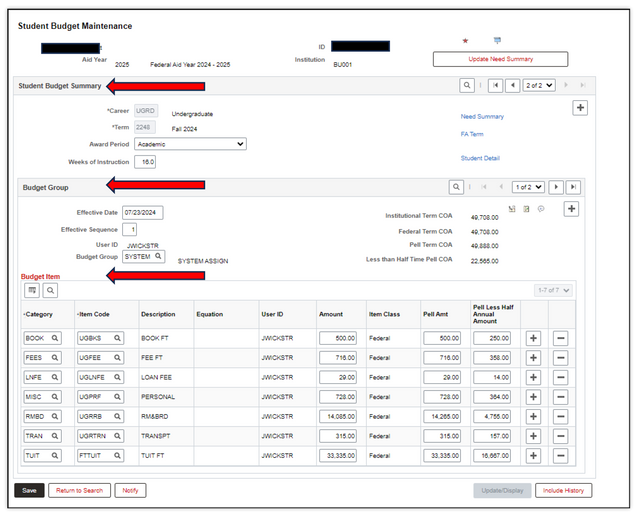
Task: Open the FA Term link
Action: pos(472,134)
